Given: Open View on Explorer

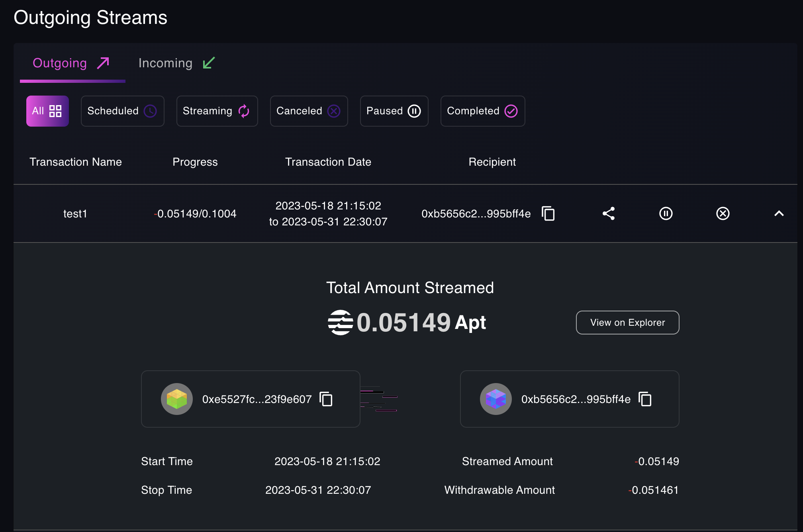Looking at the screenshot, I should 627,323.
